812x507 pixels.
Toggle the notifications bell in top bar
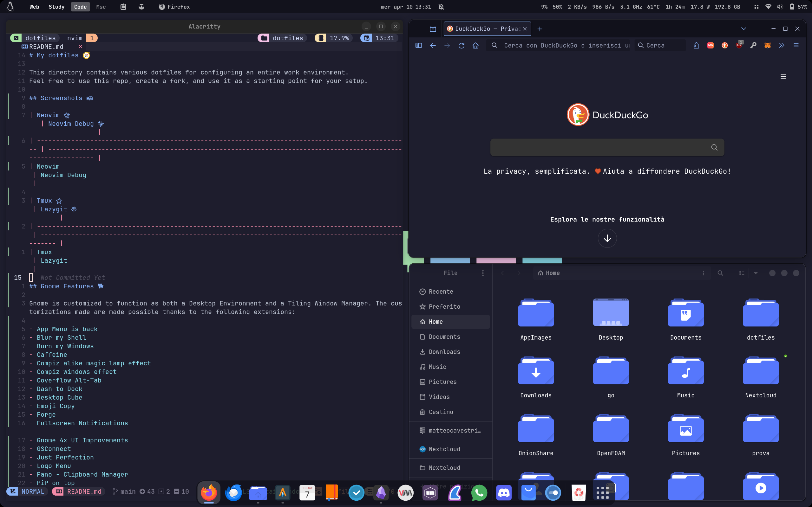[441, 7]
